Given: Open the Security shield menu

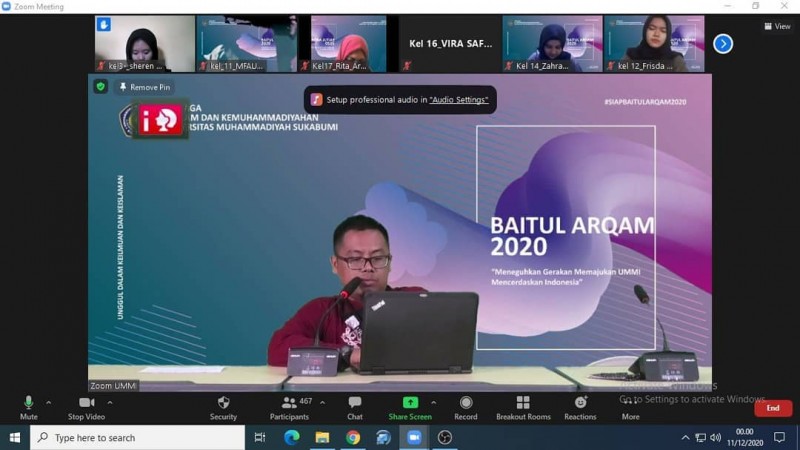Looking at the screenshot, I should (x=223, y=408).
